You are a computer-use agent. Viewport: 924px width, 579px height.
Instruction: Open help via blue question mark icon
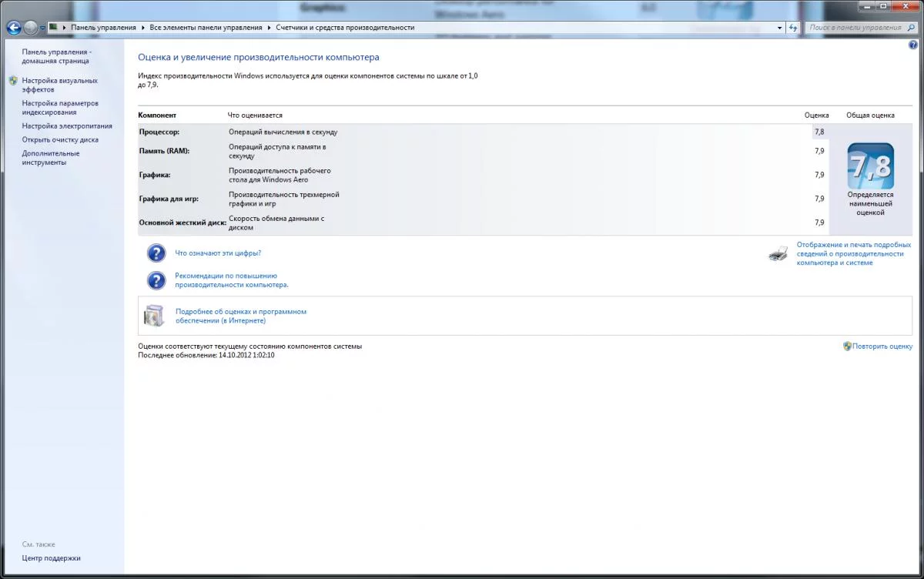(913, 45)
